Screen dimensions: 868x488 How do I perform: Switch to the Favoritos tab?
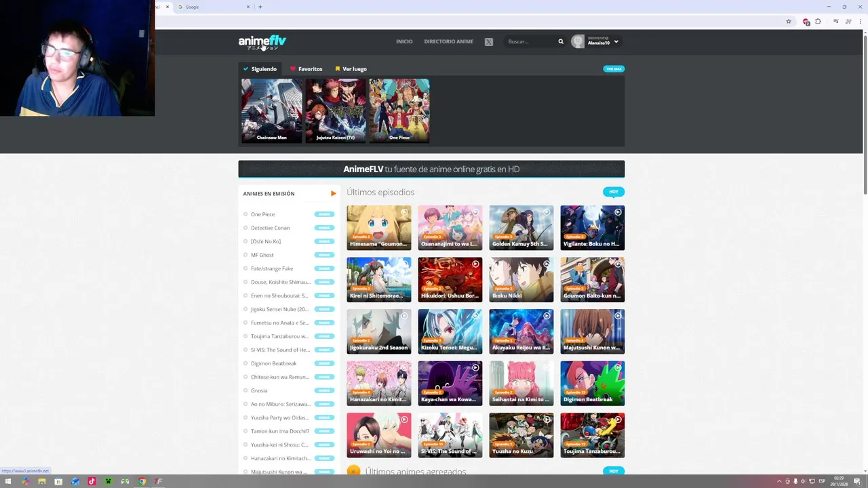pyautogui.click(x=307, y=68)
